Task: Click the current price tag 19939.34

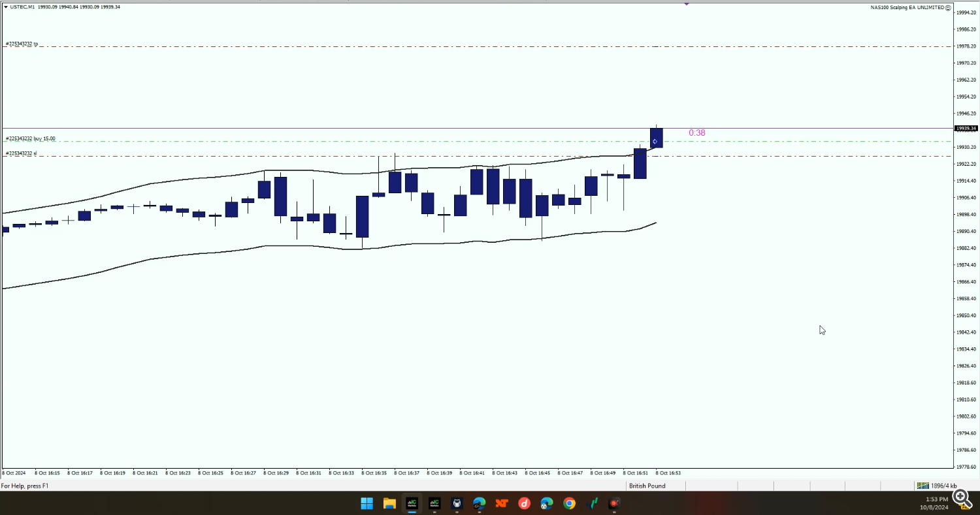Action: pos(966,129)
